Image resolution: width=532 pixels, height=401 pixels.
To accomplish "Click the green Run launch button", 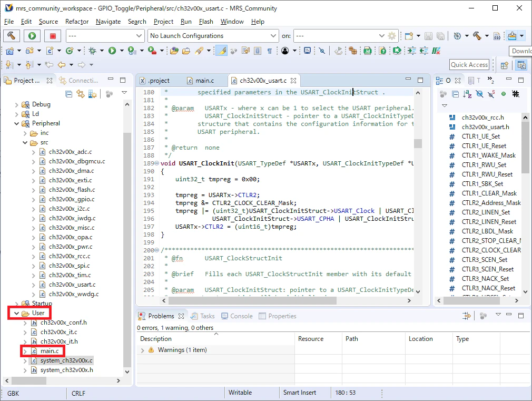I will pos(32,36).
